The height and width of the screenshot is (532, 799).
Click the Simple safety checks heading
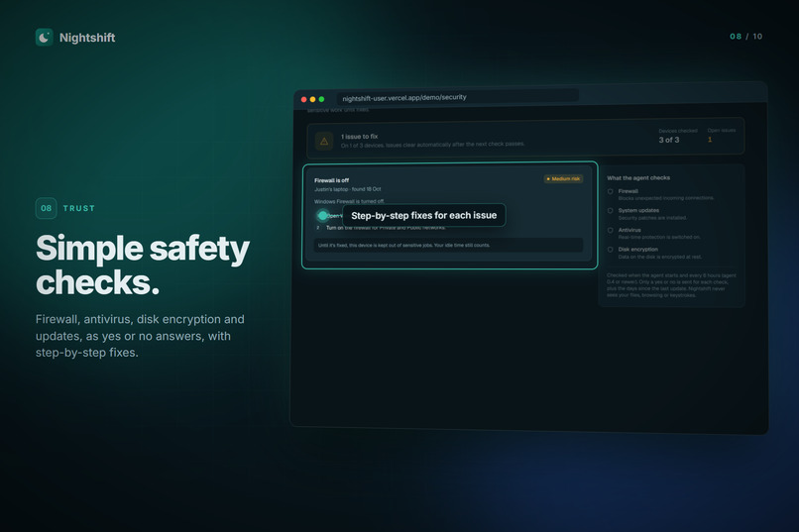[x=143, y=265]
